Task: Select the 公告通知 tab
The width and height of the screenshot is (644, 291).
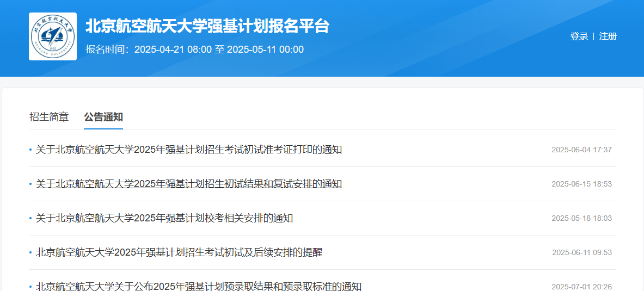Action: pyautogui.click(x=103, y=117)
